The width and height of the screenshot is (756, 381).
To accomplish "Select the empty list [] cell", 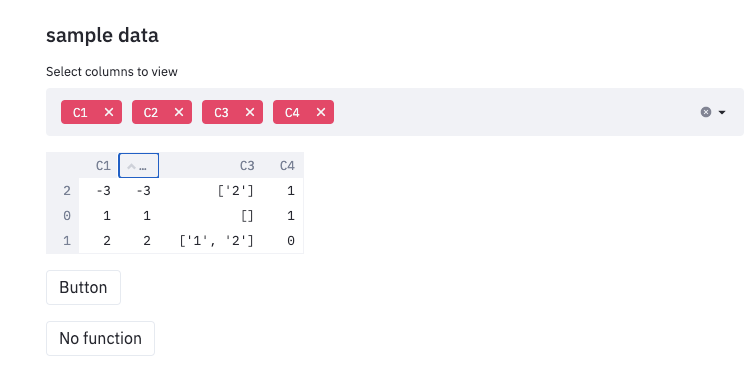I will pos(211,216).
